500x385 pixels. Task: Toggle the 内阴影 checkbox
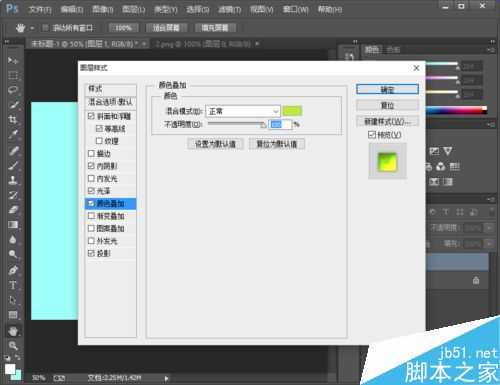tap(91, 166)
